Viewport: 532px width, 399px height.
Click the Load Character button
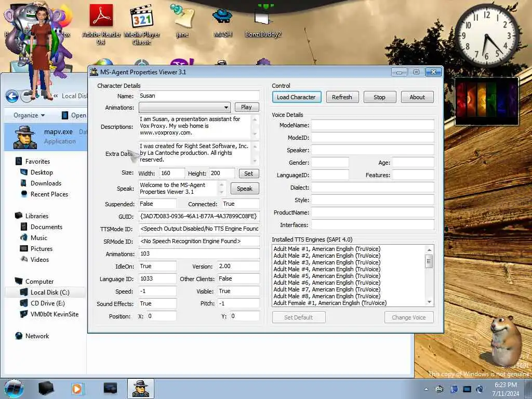click(x=297, y=97)
